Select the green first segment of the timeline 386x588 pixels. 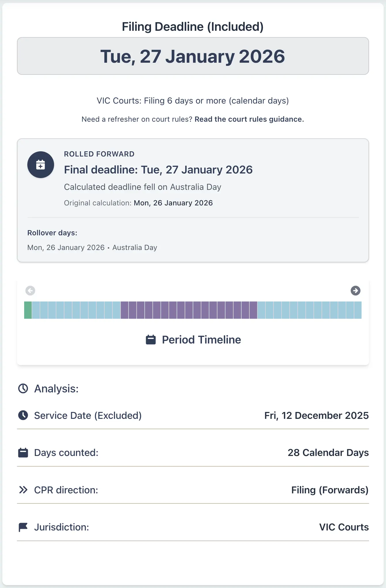[28, 310]
